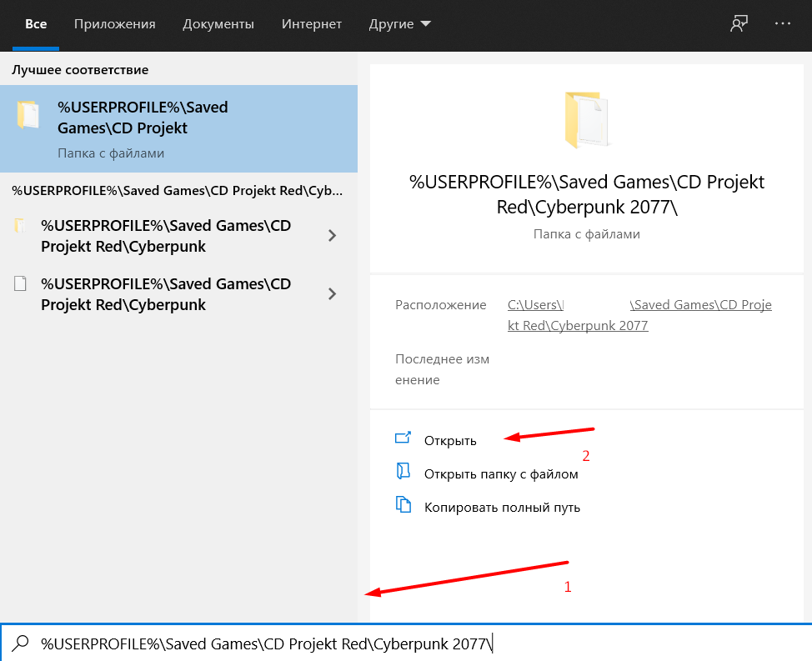The image size is (812, 661).
Task: Click the Лучшее соответствие heading
Action: [80, 70]
